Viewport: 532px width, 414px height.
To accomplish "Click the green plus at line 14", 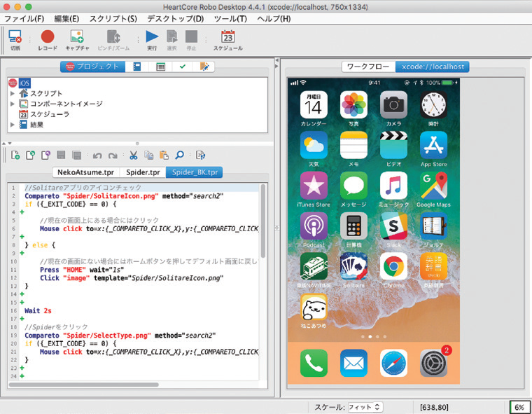I will coord(22,294).
